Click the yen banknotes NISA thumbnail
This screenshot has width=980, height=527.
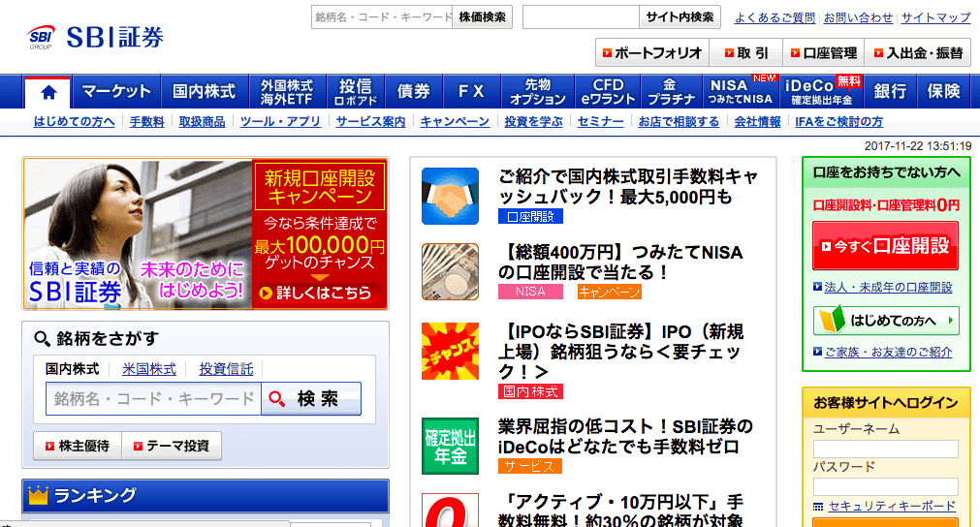click(450, 272)
